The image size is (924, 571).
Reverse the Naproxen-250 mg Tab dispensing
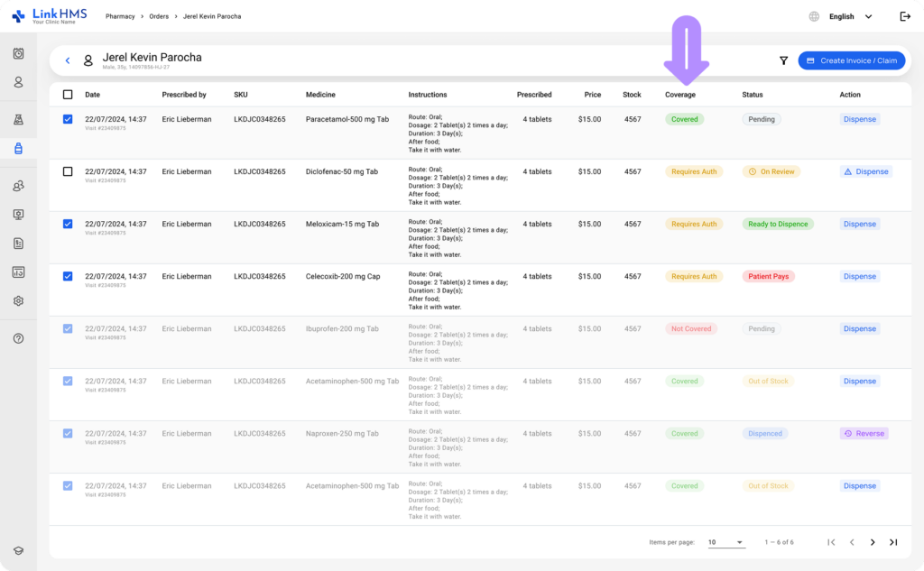(x=864, y=434)
